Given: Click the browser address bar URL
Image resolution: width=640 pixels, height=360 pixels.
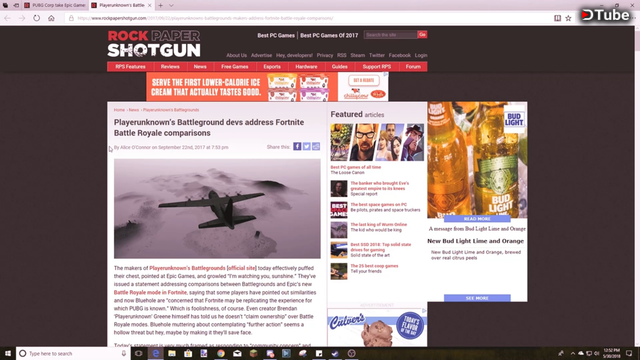Looking at the screenshot, I should (x=205, y=18).
